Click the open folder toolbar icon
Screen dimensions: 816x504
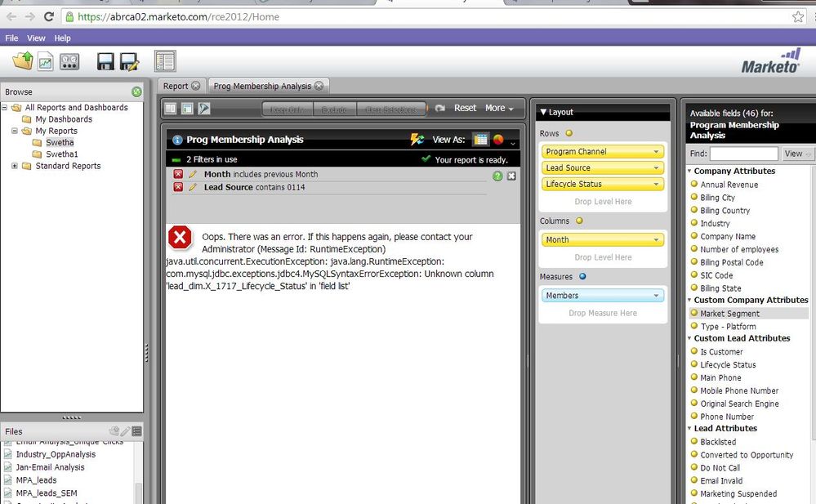tap(22, 61)
